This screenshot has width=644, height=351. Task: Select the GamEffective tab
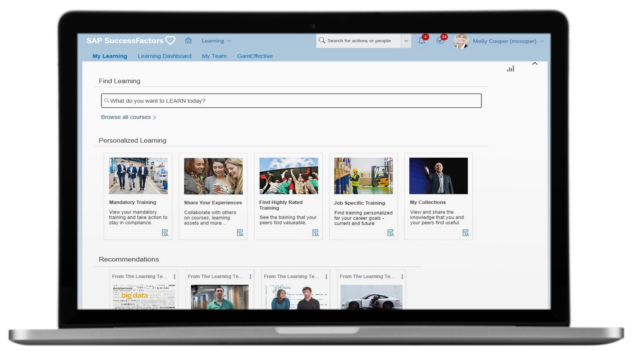pos(255,56)
